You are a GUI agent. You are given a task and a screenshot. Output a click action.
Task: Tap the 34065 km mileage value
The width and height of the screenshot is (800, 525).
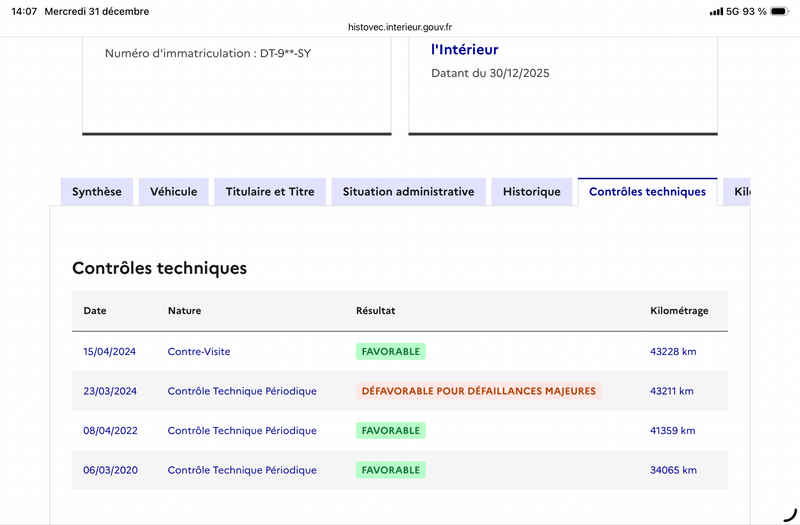[672, 470]
